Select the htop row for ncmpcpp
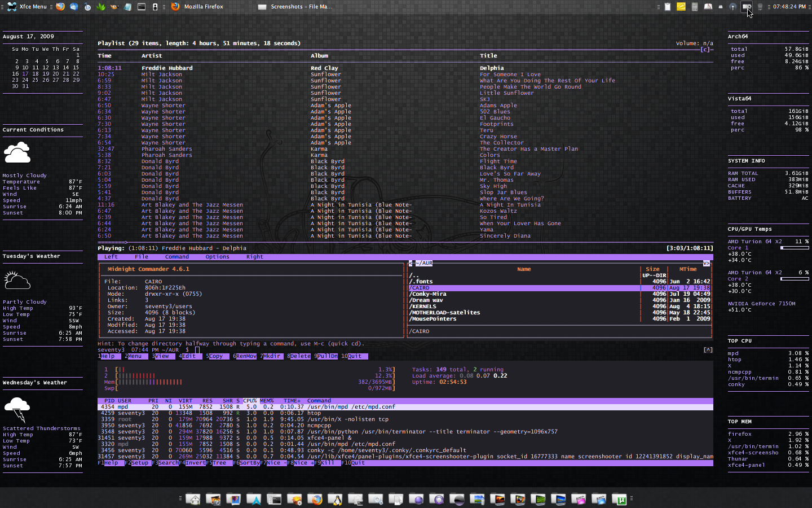 [x=405, y=426]
